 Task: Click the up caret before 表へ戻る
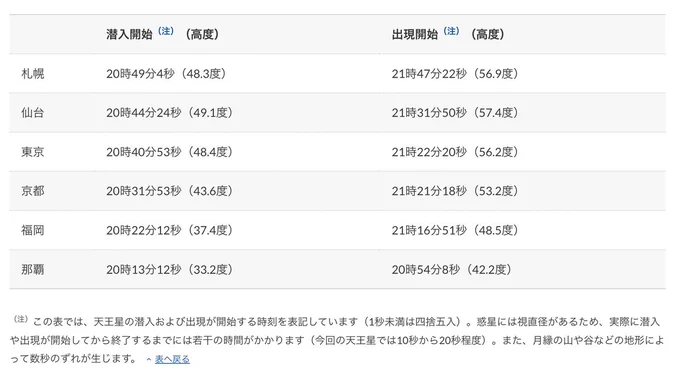pyautogui.click(x=149, y=360)
